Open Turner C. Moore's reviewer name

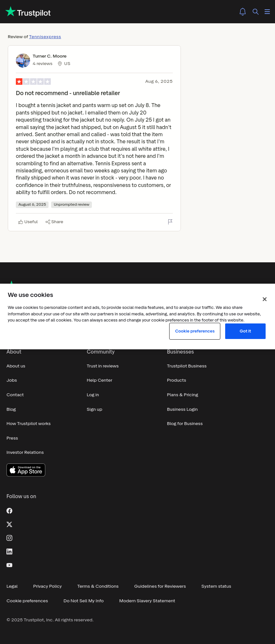tap(49, 56)
